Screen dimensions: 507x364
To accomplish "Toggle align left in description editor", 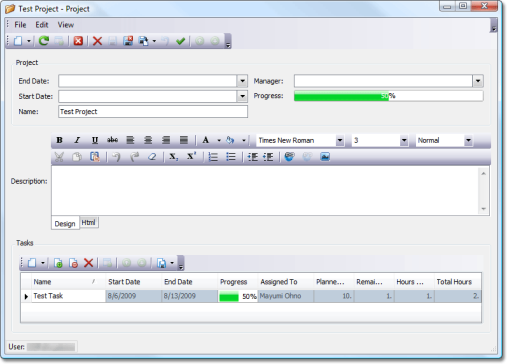I will 130,140.
